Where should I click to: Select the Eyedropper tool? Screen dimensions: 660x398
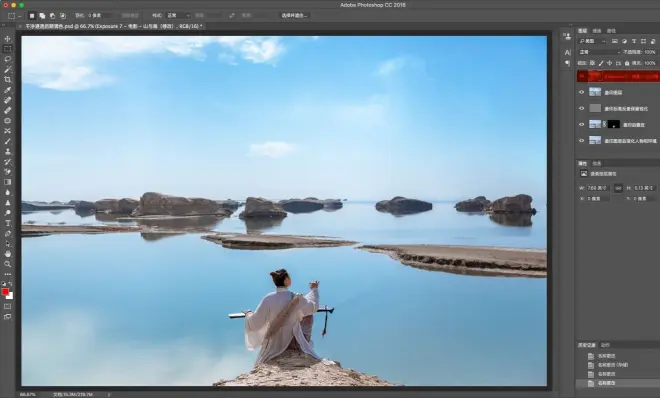[x=8, y=90]
